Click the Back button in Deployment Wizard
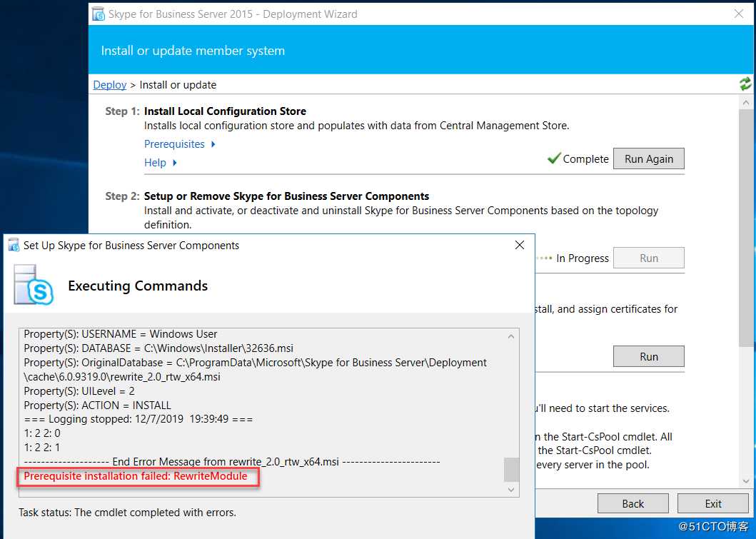Viewport: 756px width, 539px height. 632,503
